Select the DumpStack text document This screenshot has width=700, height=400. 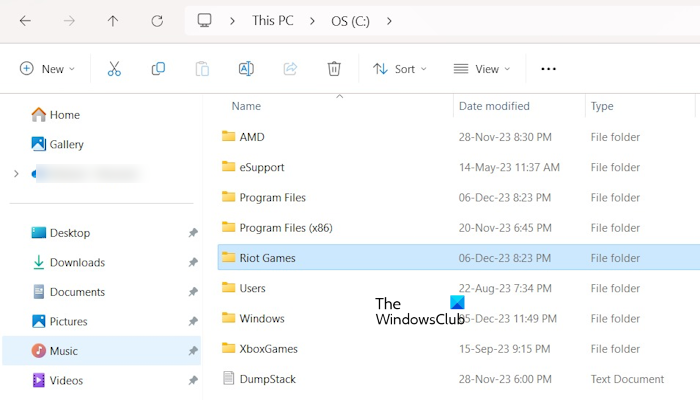[267, 379]
